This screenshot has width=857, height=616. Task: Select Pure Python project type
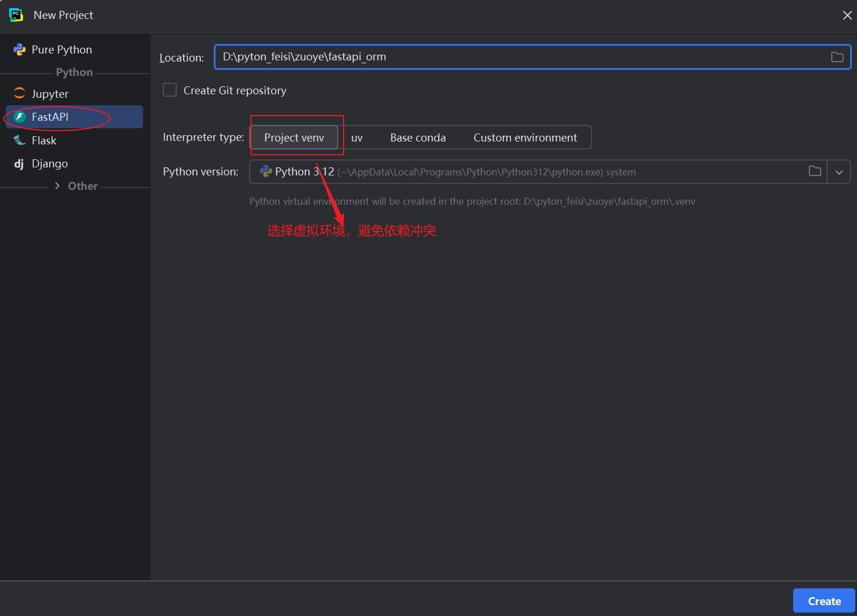[74, 50]
